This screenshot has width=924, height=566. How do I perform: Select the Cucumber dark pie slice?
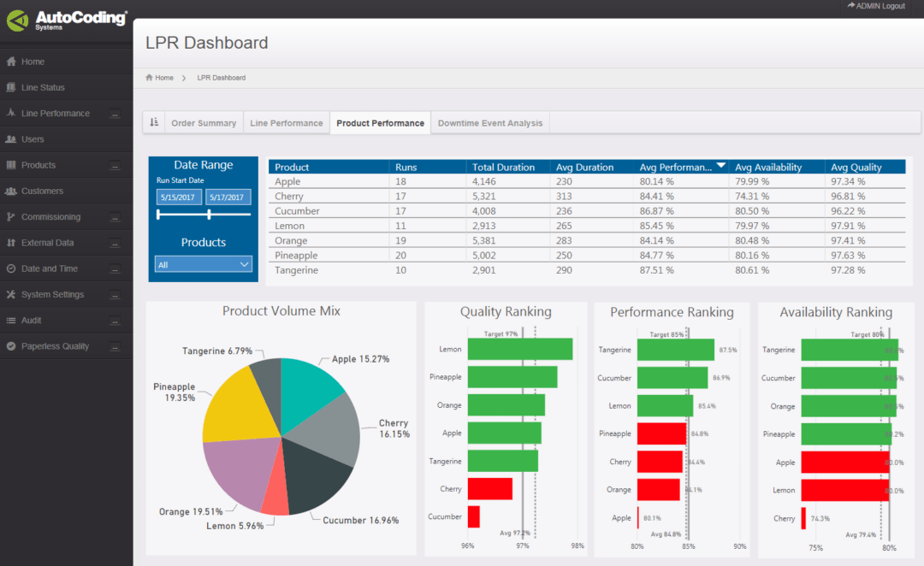(315, 477)
